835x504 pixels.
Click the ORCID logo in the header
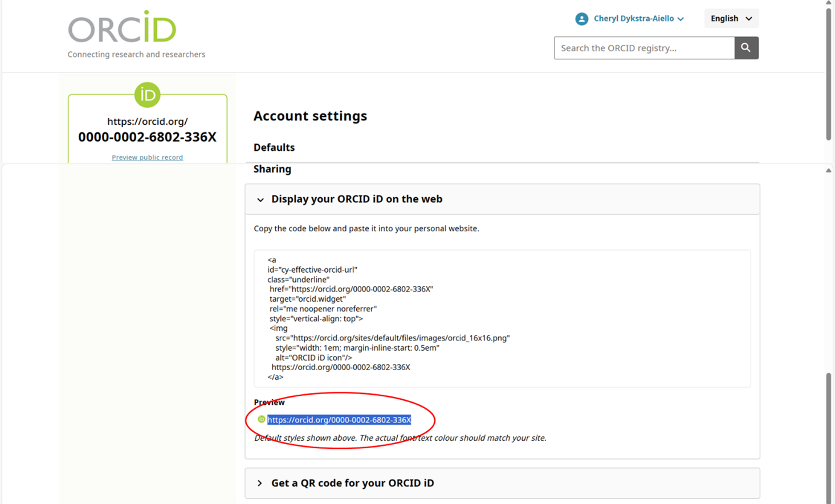pyautogui.click(x=122, y=27)
